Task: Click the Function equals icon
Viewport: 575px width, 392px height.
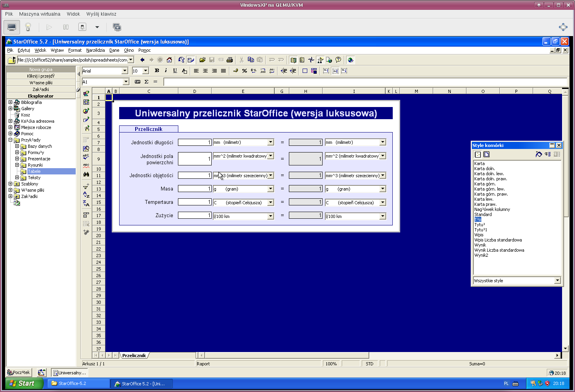Action: [155, 82]
